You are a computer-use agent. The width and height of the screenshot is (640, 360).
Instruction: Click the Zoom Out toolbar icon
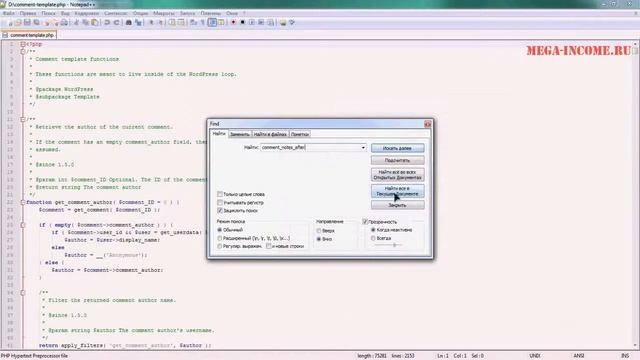(x=160, y=23)
